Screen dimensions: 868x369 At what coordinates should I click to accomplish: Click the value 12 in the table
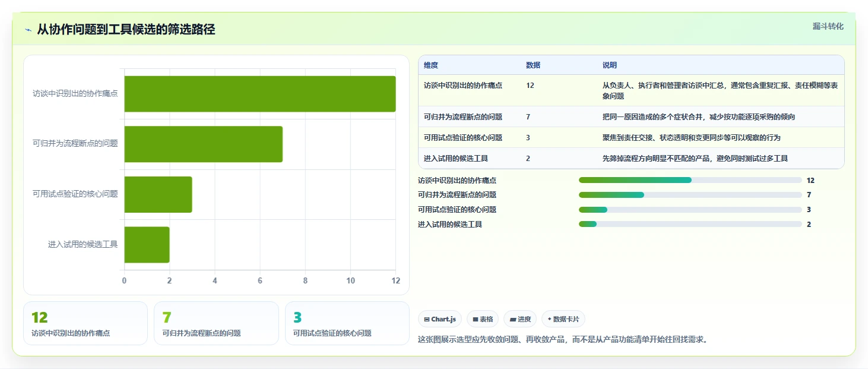click(530, 86)
